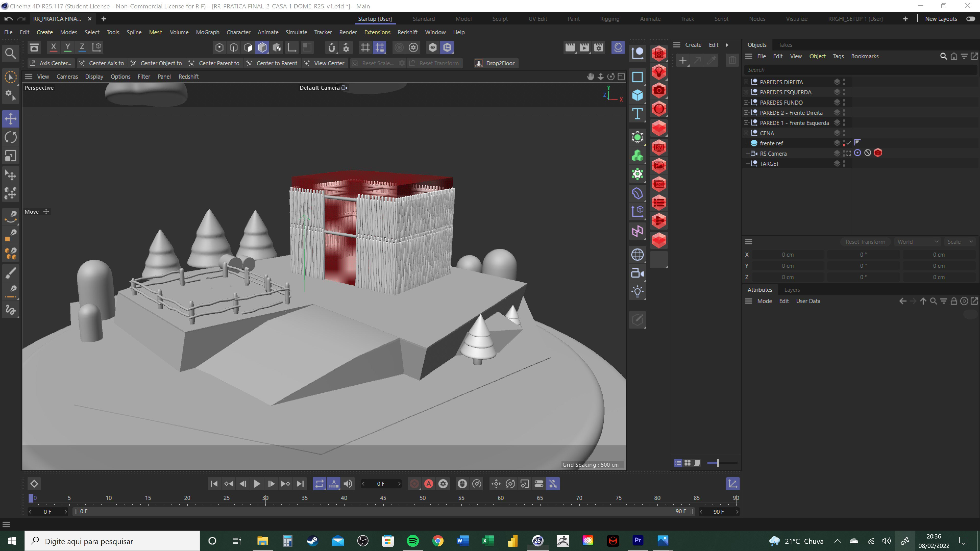Open the World coordinate system dropdown
The width and height of the screenshot is (980, 551).
tap(917, 242)
